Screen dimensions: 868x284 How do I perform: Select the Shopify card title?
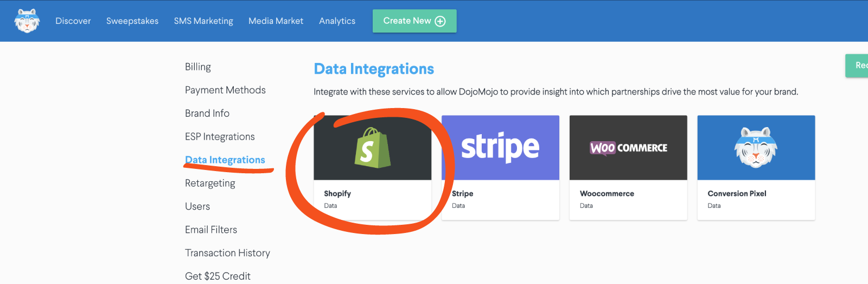tap(337, 193)
